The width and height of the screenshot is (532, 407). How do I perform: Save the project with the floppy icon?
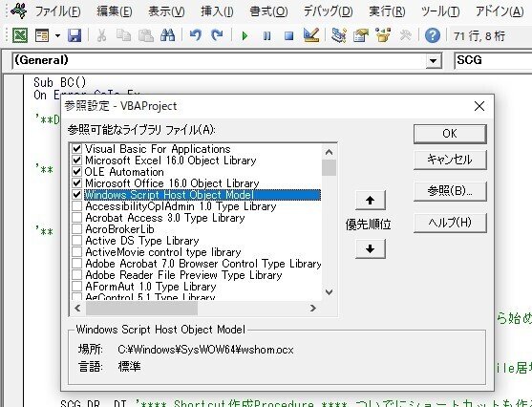point(74,35)
